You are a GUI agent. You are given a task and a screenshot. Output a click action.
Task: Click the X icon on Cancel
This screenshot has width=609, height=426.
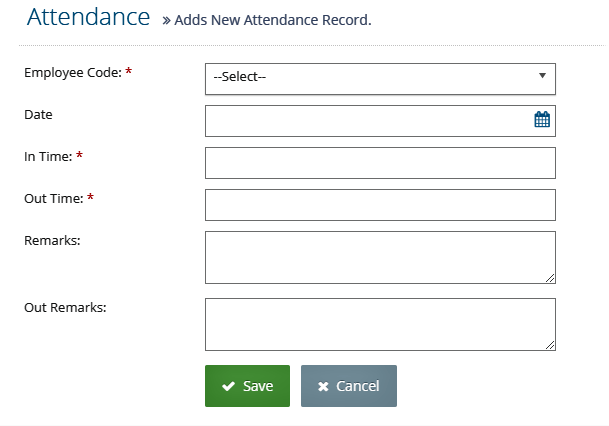tap(323, 386)
